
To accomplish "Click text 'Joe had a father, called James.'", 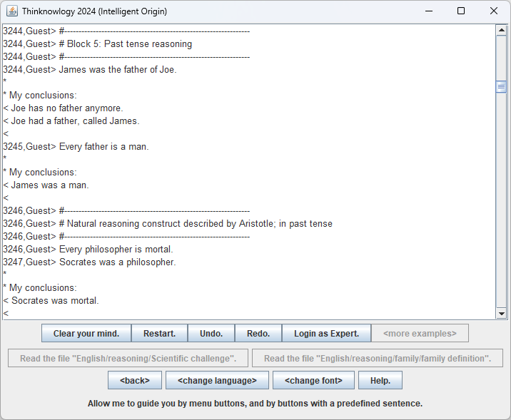I will coord(75,121).
